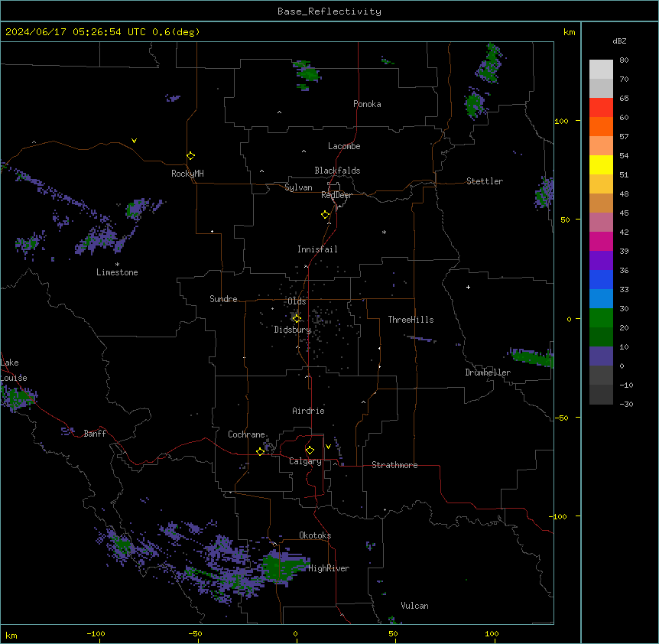Click the Innisfail city label
Viewport: 659px width, 644px height.
pyautogui.click(x=317, y=249)
